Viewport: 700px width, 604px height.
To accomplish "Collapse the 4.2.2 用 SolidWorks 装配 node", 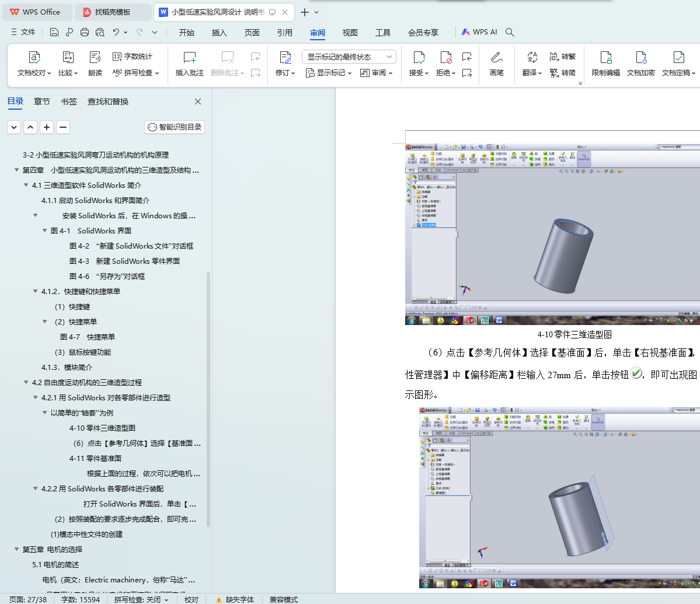I will click(35, 488).
